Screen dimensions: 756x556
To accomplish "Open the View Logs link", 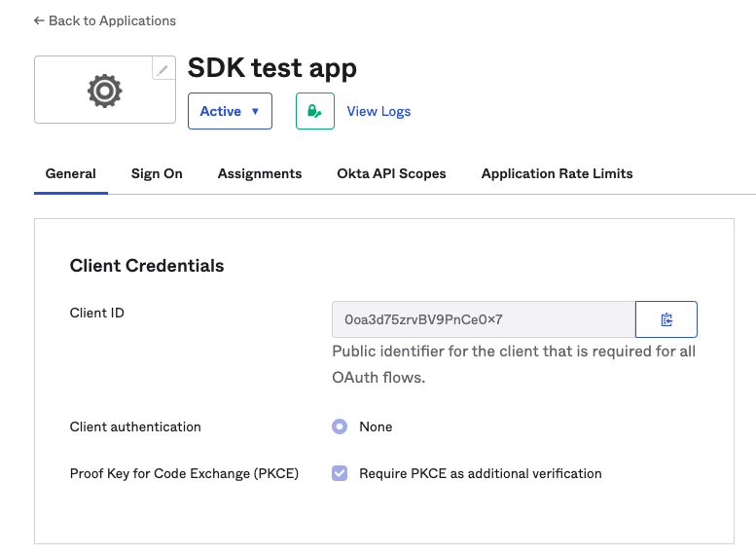I will pos(378,111).
